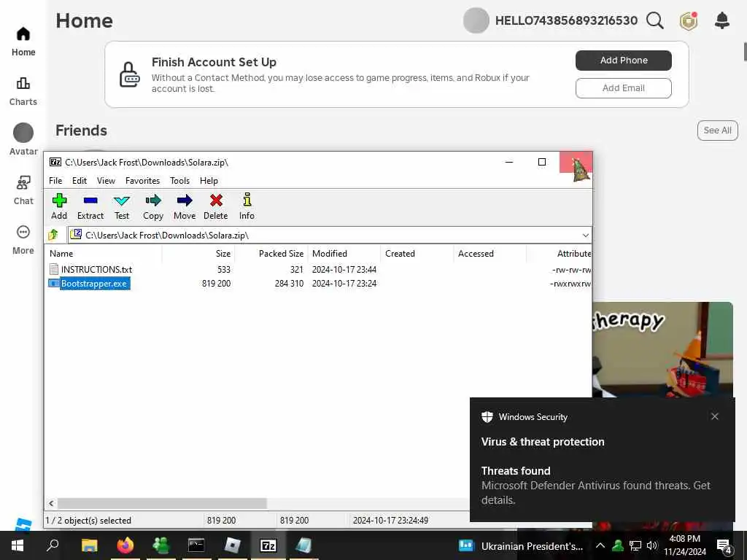
Task: Open the terminal icon in the taskbar
Action: (196, 545)
